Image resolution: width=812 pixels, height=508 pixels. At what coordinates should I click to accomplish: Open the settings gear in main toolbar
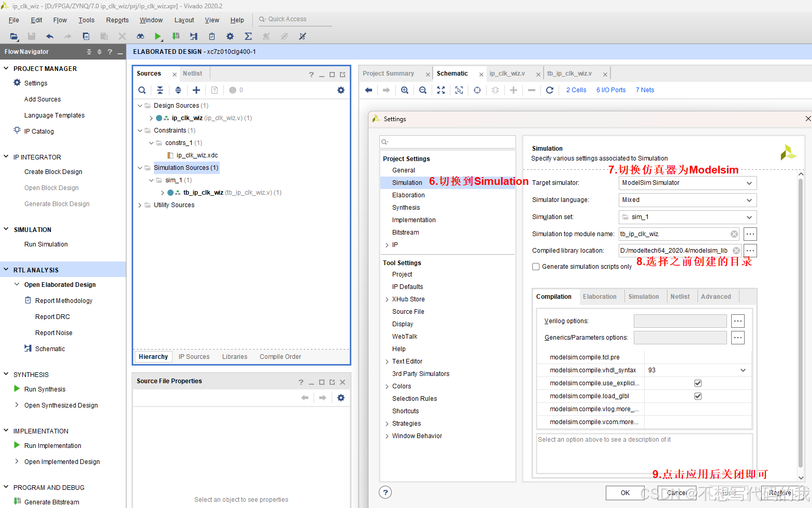(x=230, y=36)
